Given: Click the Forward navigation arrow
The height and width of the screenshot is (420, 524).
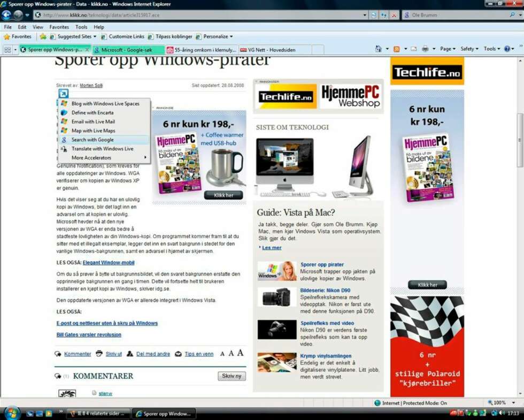Looking at the screenshot, I should tap(18, 15).
